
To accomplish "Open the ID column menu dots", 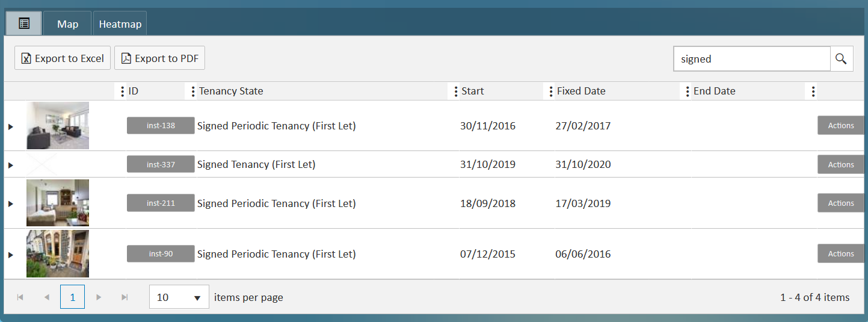I will tap(123, 91).
